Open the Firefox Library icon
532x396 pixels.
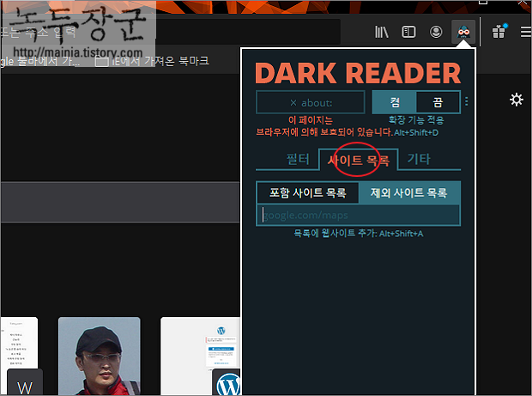click(x=382, y=33)
